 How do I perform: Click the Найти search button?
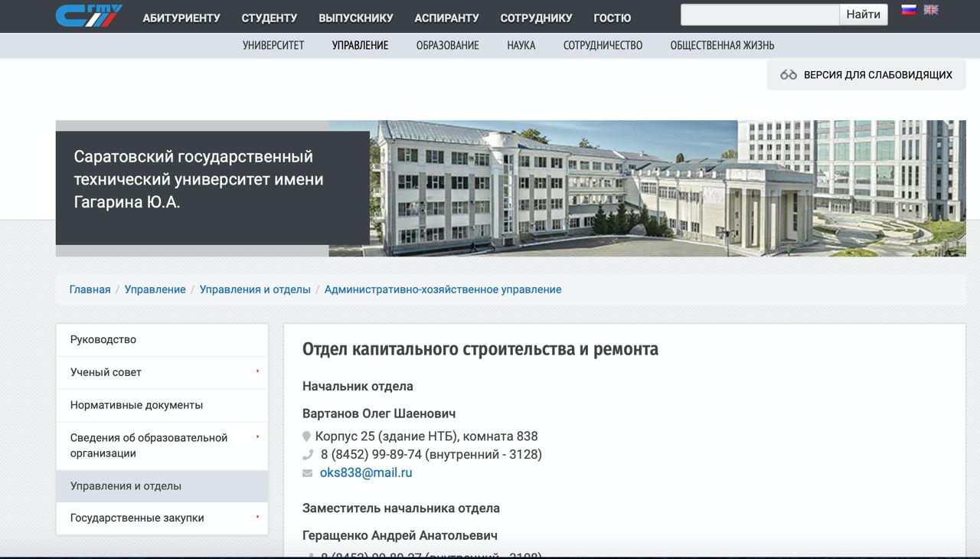pos(864,15)
